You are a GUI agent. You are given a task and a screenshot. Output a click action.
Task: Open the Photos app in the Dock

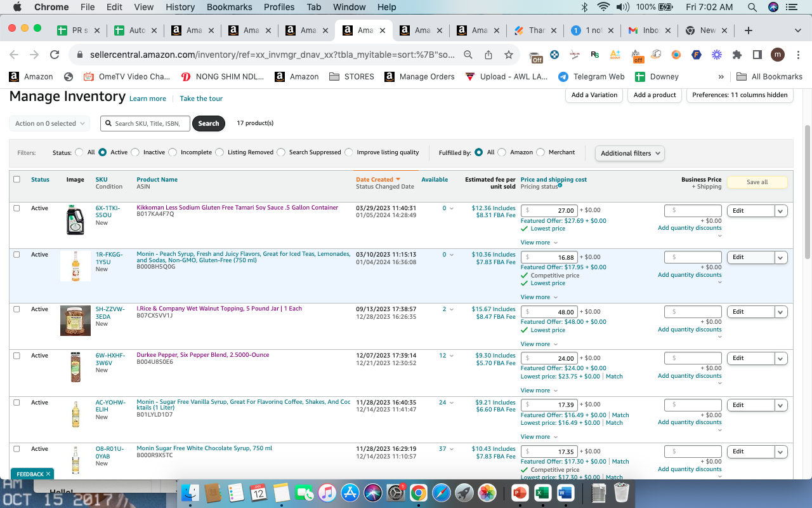click(x=487, y=493)
